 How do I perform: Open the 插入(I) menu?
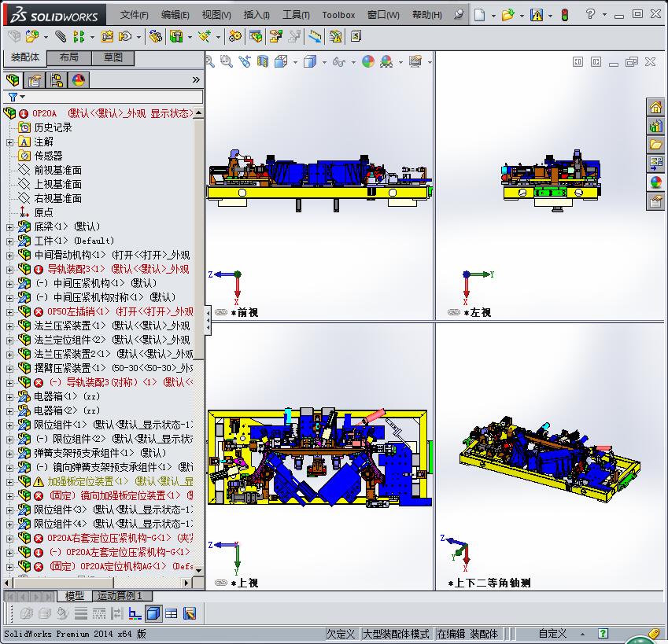point(256,15)
